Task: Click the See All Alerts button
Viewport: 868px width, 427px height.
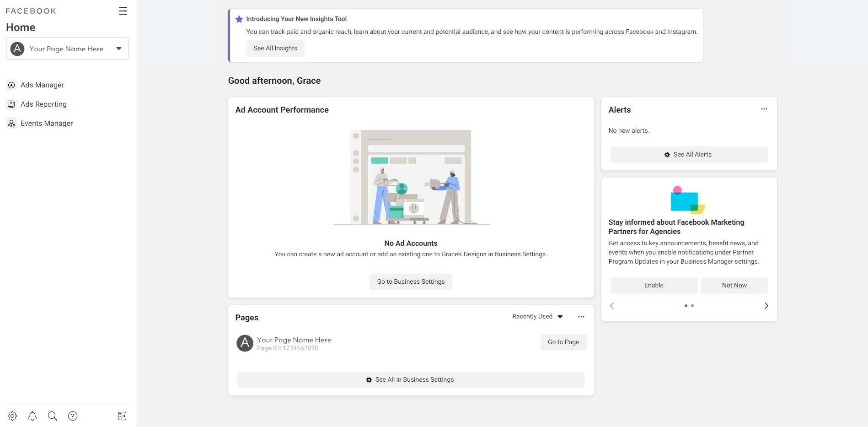Action: (689, 155)
